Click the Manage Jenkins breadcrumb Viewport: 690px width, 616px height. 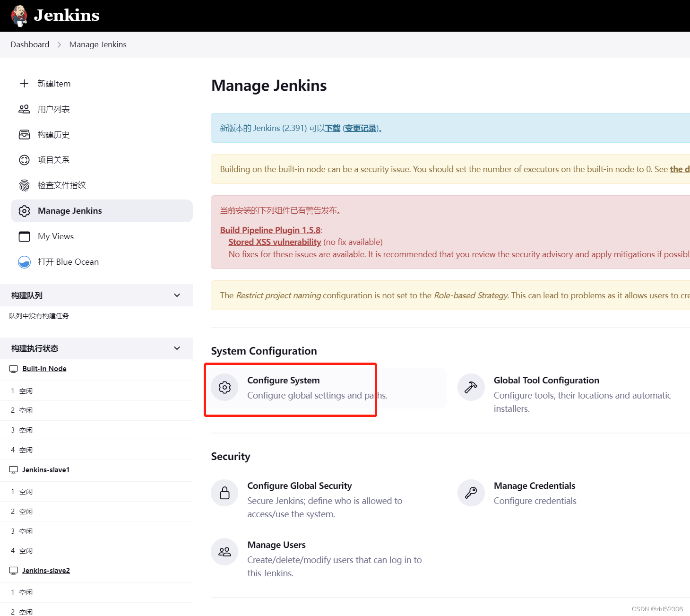tap(98, 44)
